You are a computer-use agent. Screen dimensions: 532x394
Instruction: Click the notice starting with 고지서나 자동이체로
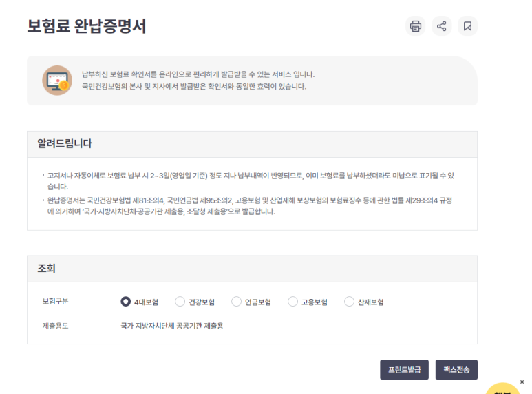pos(251,181)
